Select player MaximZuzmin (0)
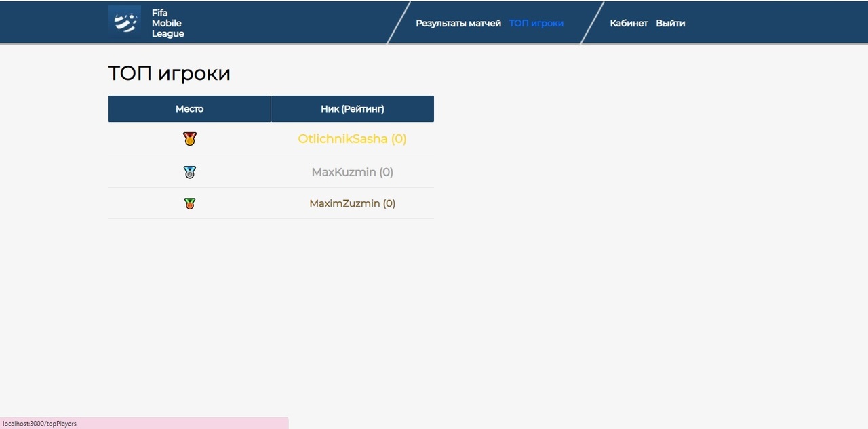 [x=352, y=203]
